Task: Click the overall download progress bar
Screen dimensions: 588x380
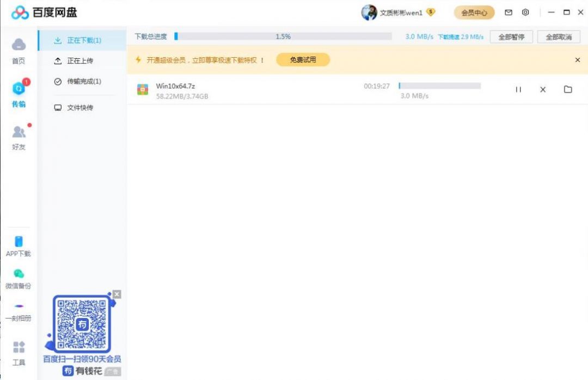Action: (x=283, y=36)
